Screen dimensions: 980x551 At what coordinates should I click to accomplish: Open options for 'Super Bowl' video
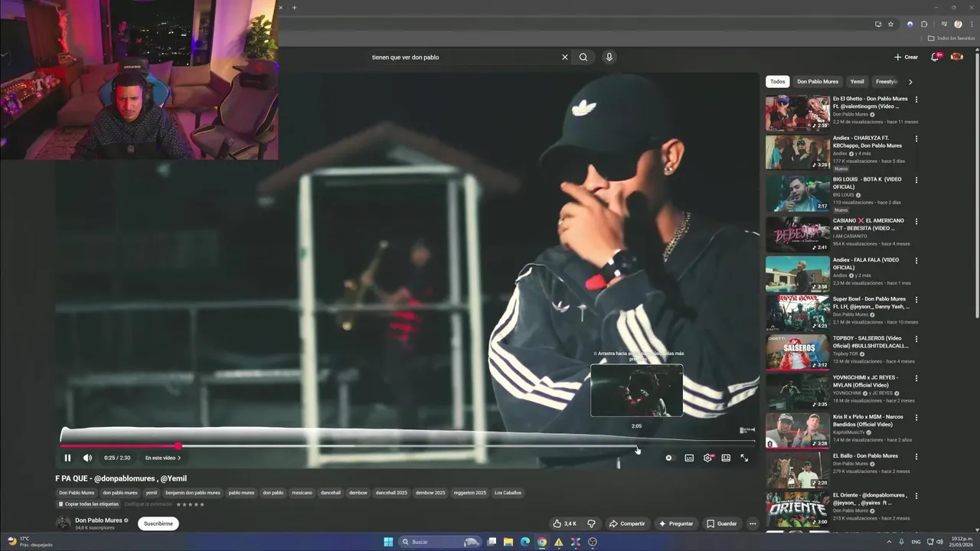point(916,299)
